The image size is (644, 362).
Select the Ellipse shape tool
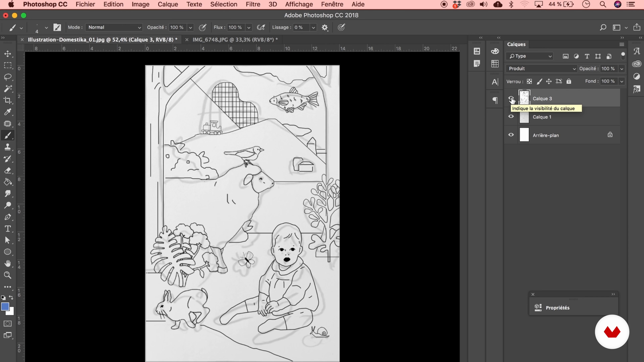[x=8, y=252]
